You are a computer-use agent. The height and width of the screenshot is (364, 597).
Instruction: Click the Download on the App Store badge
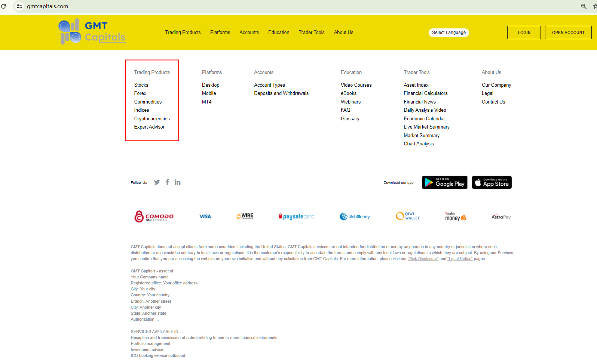492,182
